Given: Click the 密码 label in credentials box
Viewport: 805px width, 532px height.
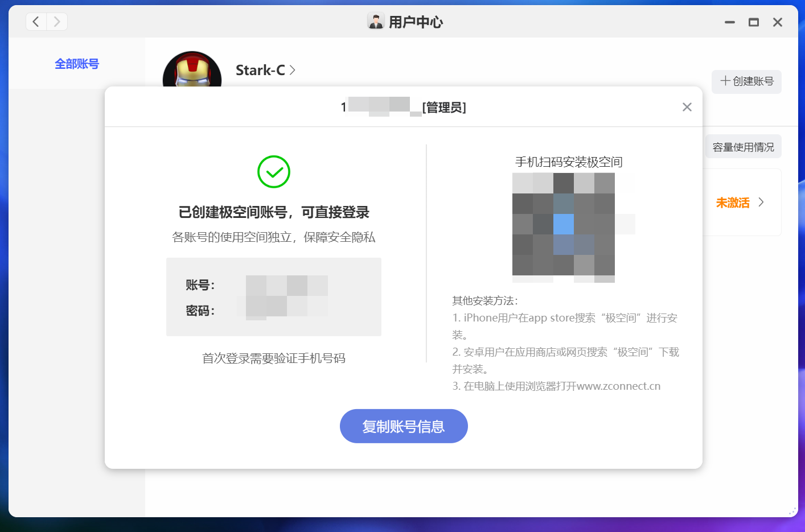Looking at the screenshot, I should pyautogui.click(x=200, y=311).
